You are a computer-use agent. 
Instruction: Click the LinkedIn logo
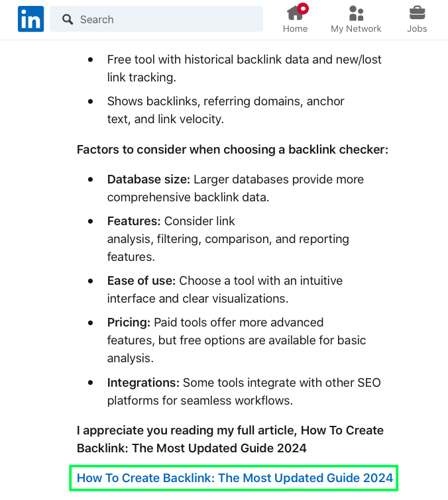pos(30,19)
